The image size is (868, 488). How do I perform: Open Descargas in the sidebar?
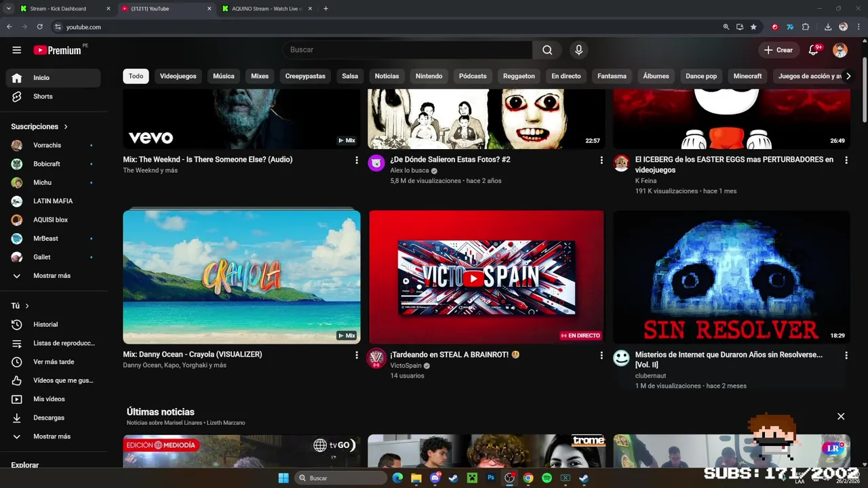pyautogui.click(x=53, y=418)
